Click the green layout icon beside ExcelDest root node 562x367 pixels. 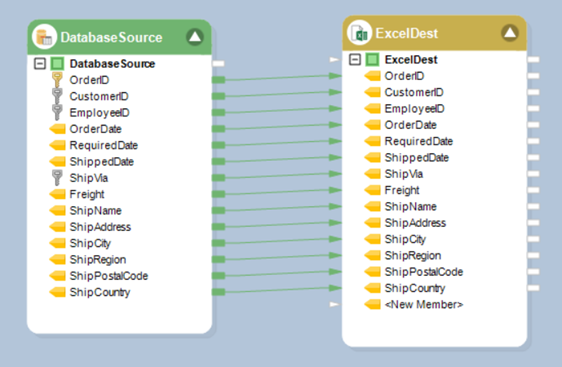click(372, 59)
